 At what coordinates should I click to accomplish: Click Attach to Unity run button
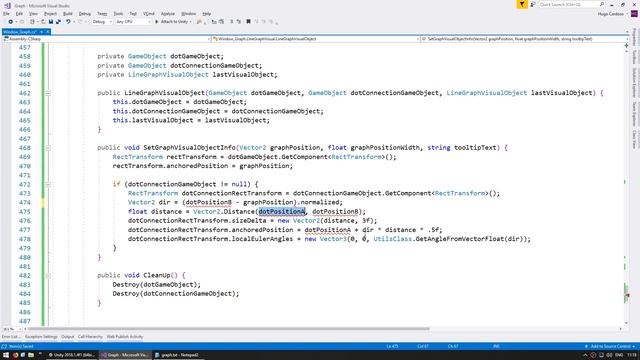coord(171,22)
